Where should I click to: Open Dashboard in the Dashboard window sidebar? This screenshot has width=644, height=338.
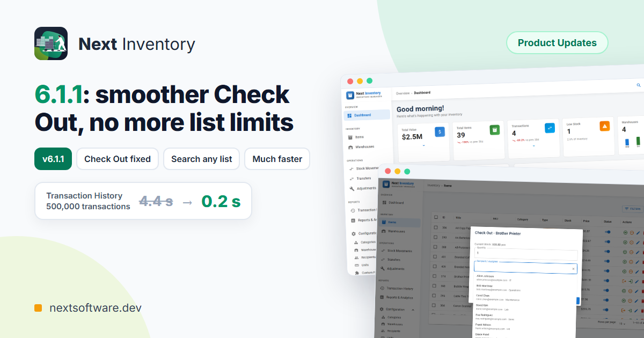tap(367, 115)
